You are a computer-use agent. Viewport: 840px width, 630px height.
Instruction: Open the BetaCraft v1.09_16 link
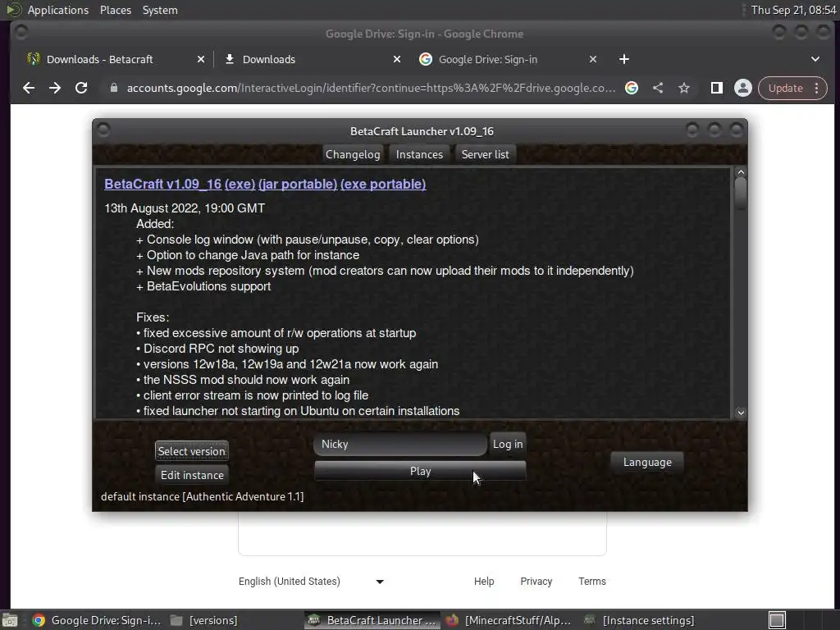(163, 184)
